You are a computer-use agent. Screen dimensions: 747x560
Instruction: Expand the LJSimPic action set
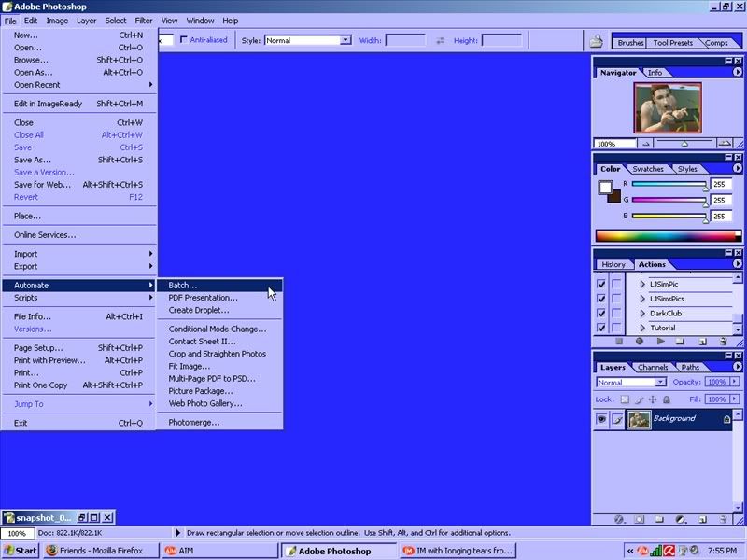642,285
